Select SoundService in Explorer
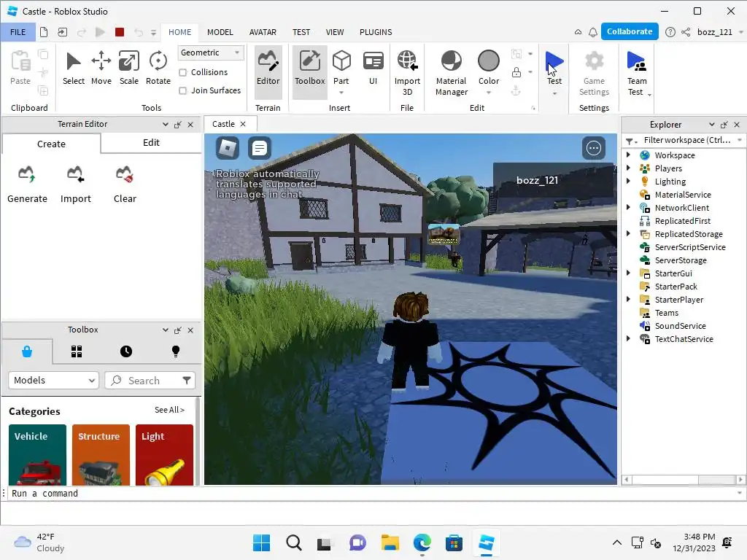 point(680,326)
